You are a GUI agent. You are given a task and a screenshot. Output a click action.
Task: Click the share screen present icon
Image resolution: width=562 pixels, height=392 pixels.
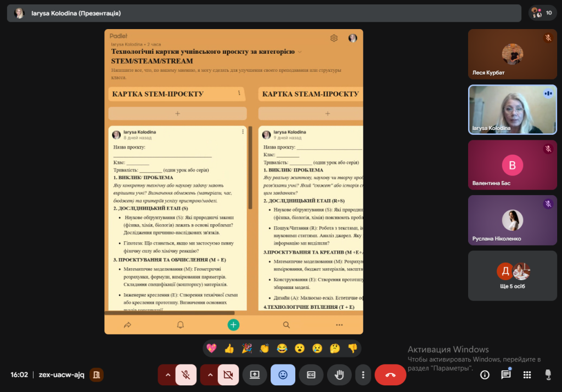pyautogui.click(x=255, y=375)
